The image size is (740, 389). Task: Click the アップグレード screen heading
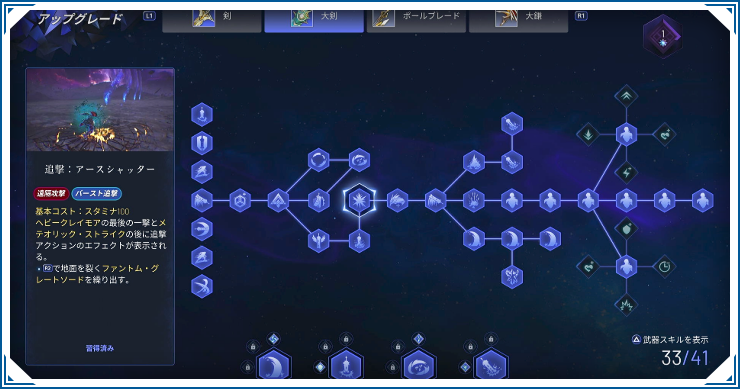coord(81,19)
